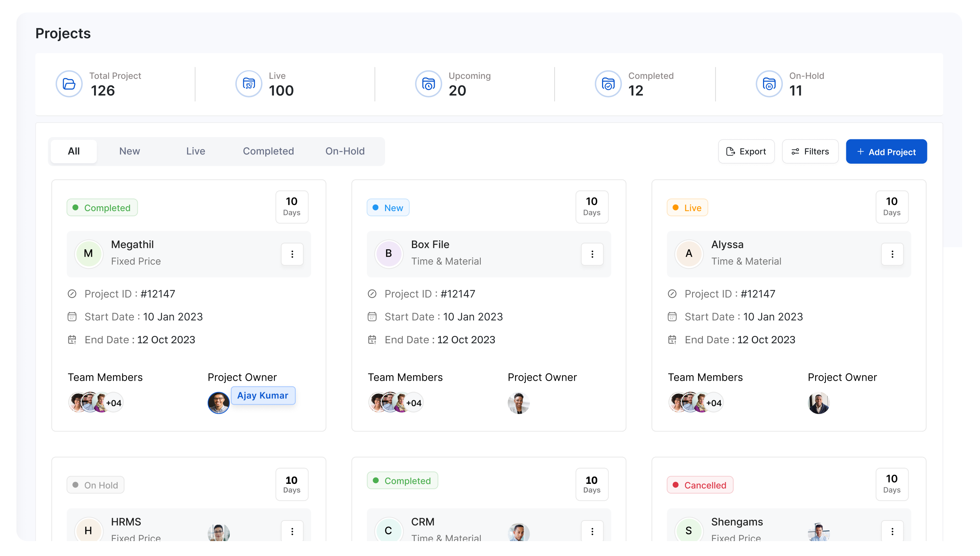Click the Alyssa end date calendar icon
Screen dimensions: 980x556
pyautogui.click(x=672, y=340)
